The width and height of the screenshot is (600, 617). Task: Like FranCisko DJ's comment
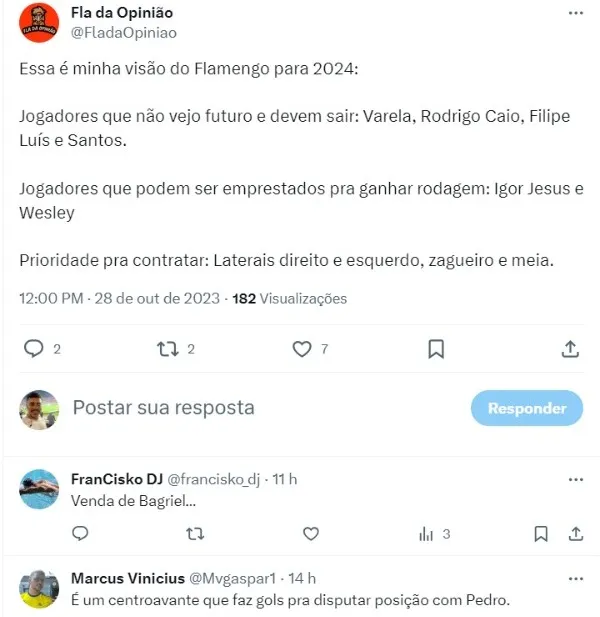pos(311,534)
